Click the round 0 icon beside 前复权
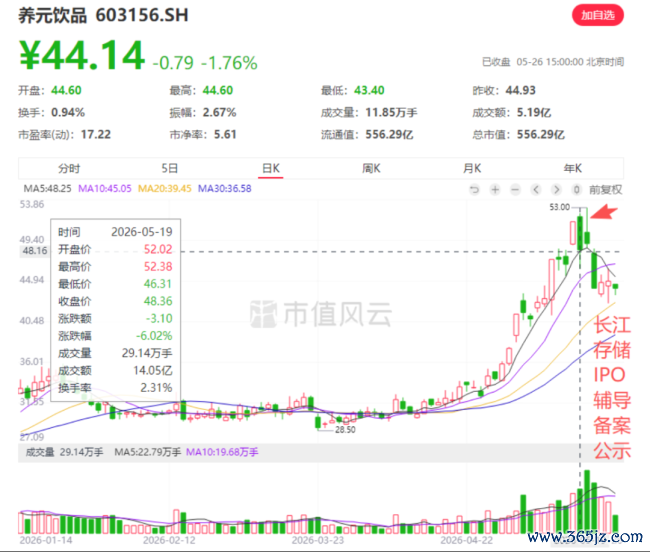The width and height of the screenshot is (650, 552). [576, 190]
